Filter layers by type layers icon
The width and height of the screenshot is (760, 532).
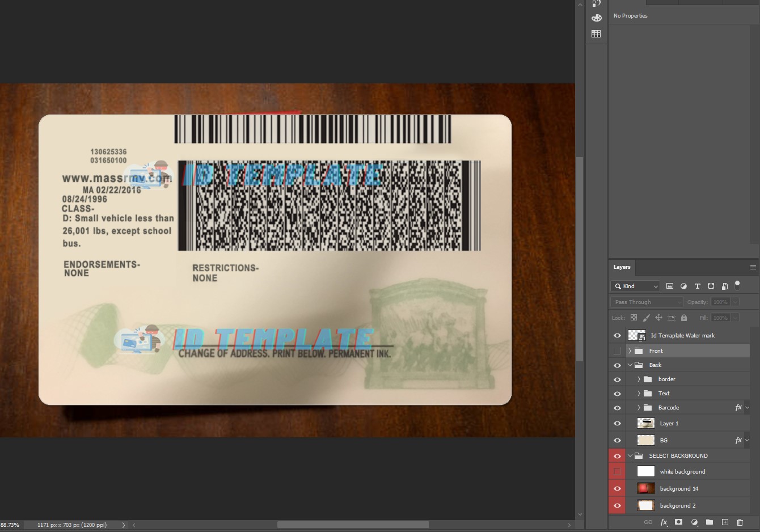coord(697,286)
